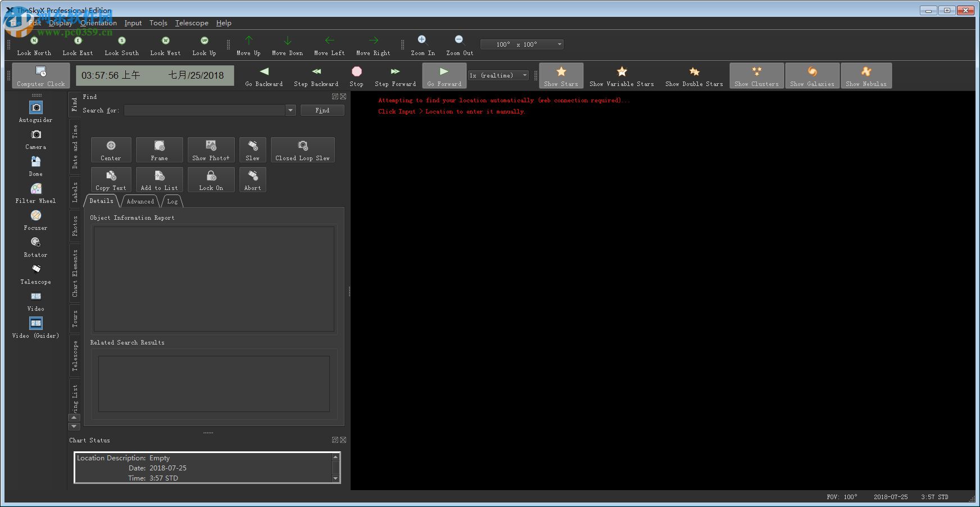Image resolution: width=980 pixels, height=507 pixels.
Task: Open the 1x (realtime) rate dropdown
Action: click(x=498, y=75)
